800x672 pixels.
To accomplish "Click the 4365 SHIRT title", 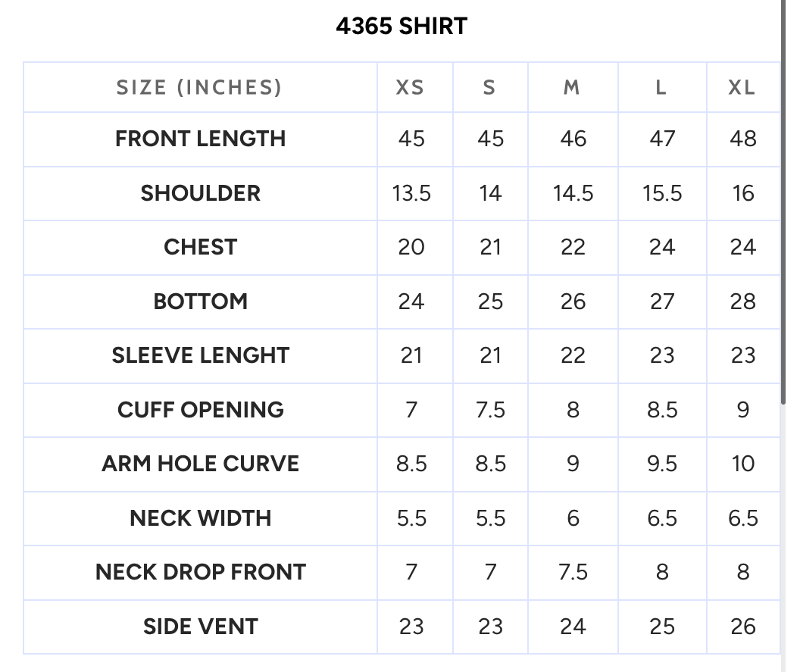I will (x=402, y=26).
